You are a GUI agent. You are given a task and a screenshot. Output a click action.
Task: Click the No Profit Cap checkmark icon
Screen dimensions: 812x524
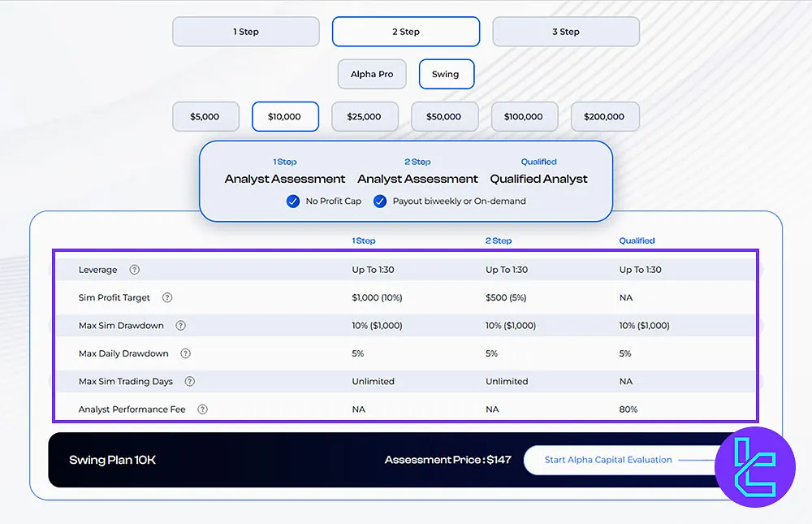[x=293, y=201]
